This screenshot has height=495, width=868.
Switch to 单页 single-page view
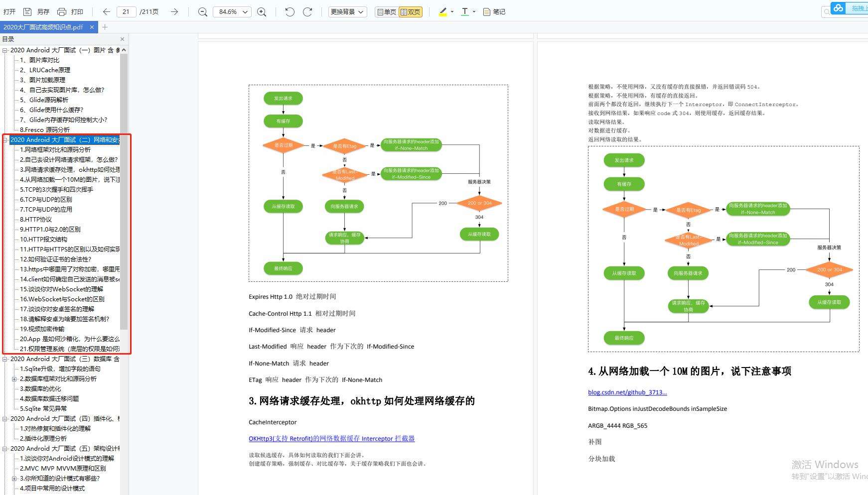386,11
